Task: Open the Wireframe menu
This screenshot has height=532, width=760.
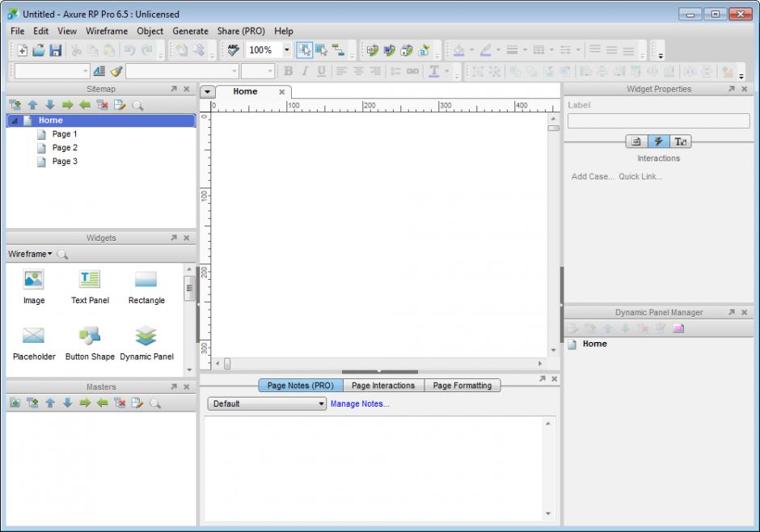Action: pos(107,31)
